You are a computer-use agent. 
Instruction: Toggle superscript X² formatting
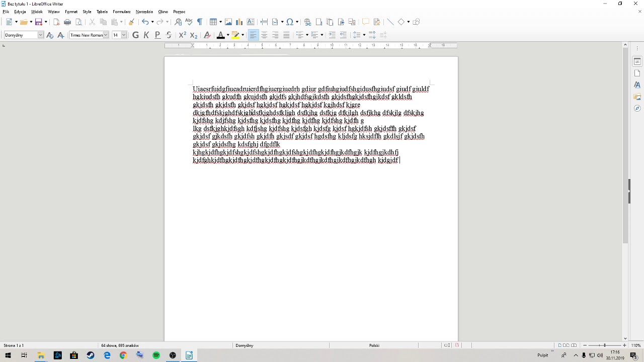[x=183, y=35]
